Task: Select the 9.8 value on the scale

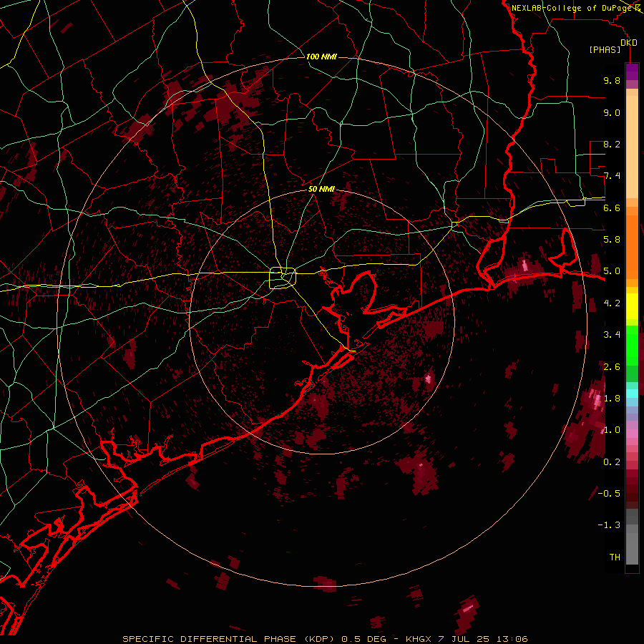Action: (612, 80)
